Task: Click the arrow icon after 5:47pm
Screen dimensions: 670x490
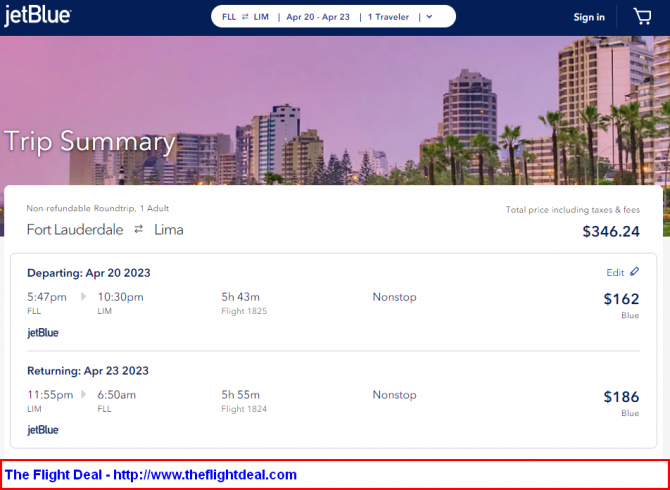Action: coord(83,296)
